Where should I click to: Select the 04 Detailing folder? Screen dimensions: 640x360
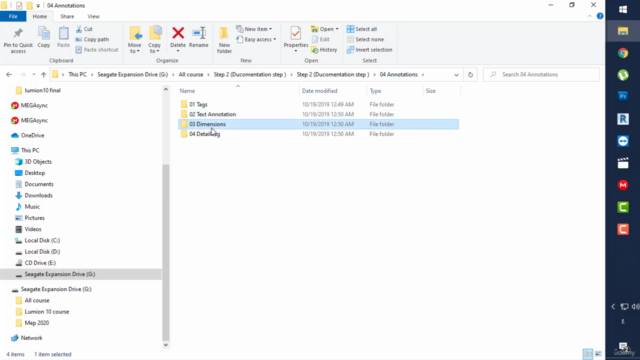pos(204,134)
